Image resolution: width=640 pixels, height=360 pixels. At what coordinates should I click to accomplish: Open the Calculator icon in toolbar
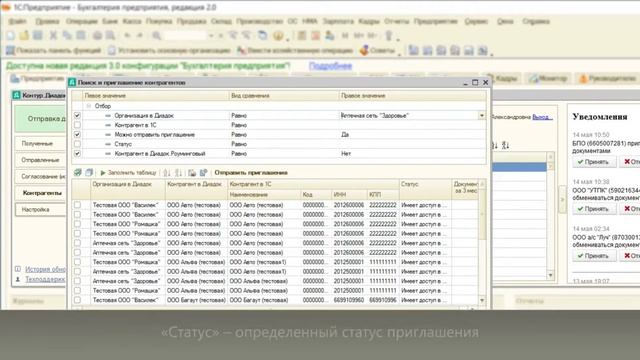[x=302, y=36]
